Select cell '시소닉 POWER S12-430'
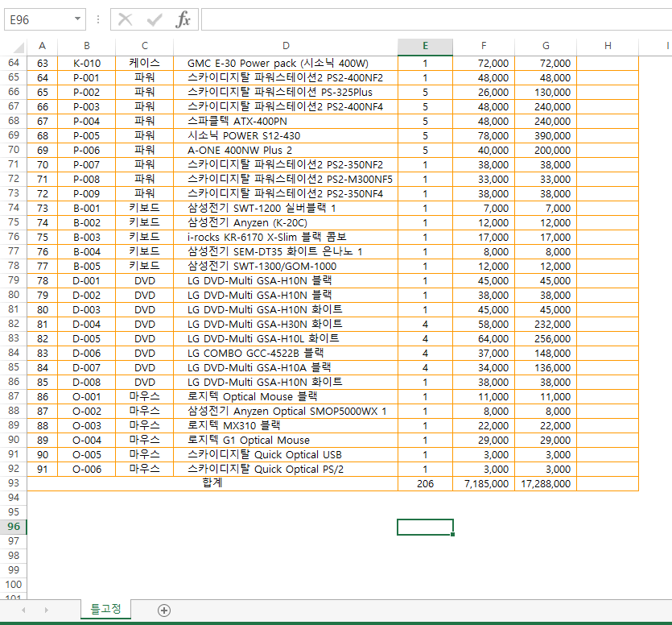Viewport: 672px width, 625px height. click(286, 136)
